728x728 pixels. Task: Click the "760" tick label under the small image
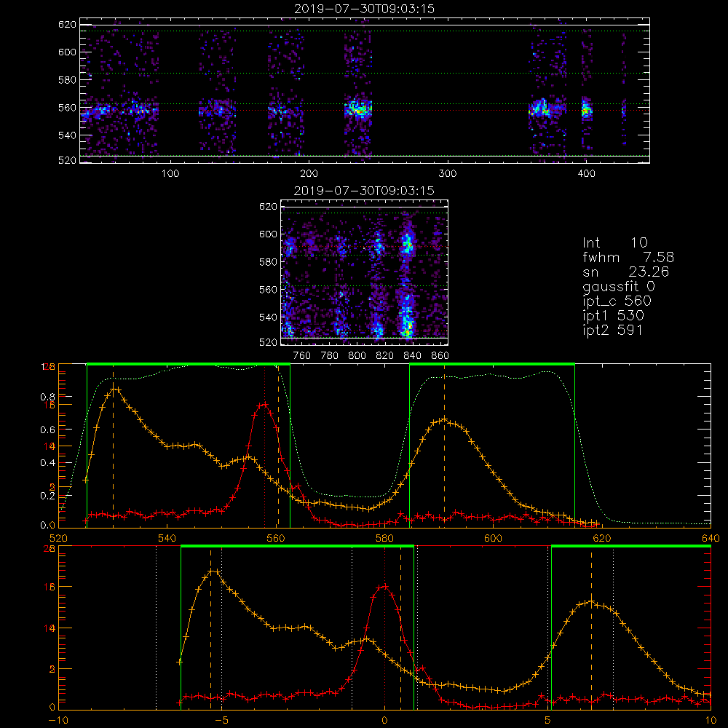pos(302,356)
